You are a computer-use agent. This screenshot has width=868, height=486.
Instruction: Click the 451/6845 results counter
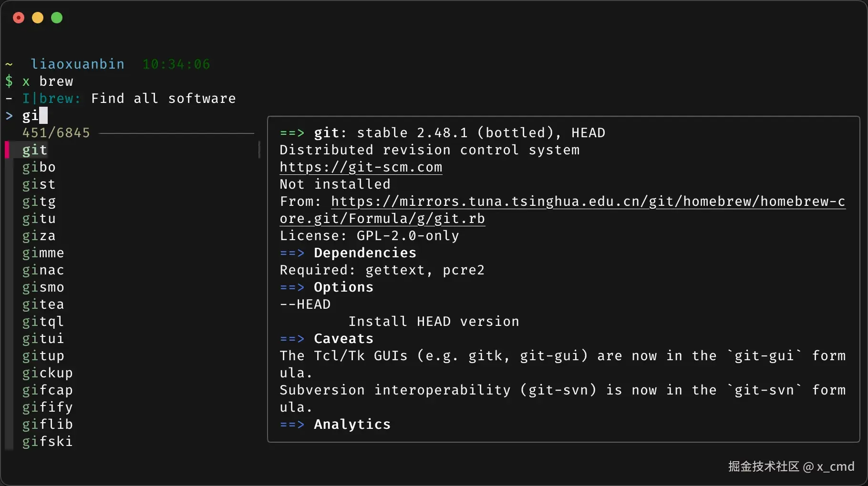coord(55,132)
